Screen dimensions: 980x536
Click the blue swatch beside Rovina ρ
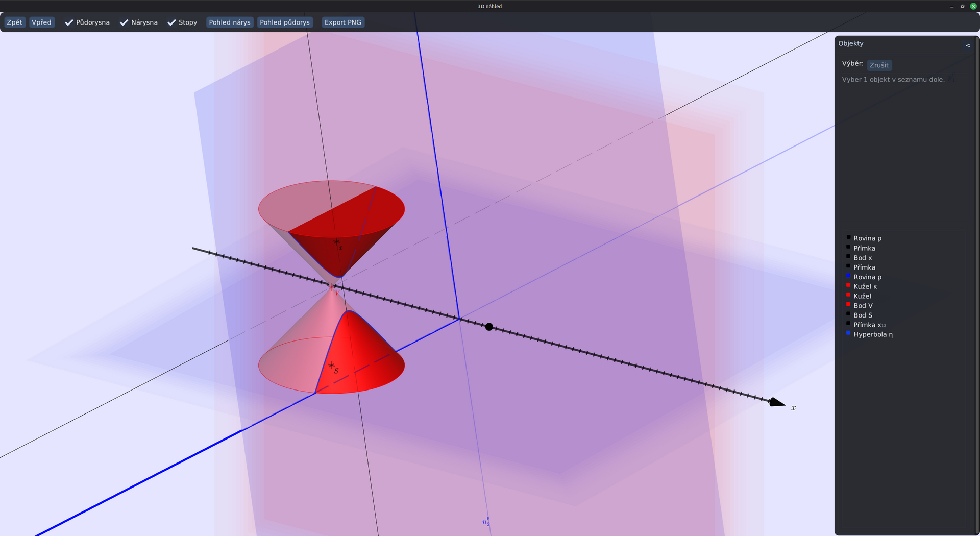coord(848,276)
